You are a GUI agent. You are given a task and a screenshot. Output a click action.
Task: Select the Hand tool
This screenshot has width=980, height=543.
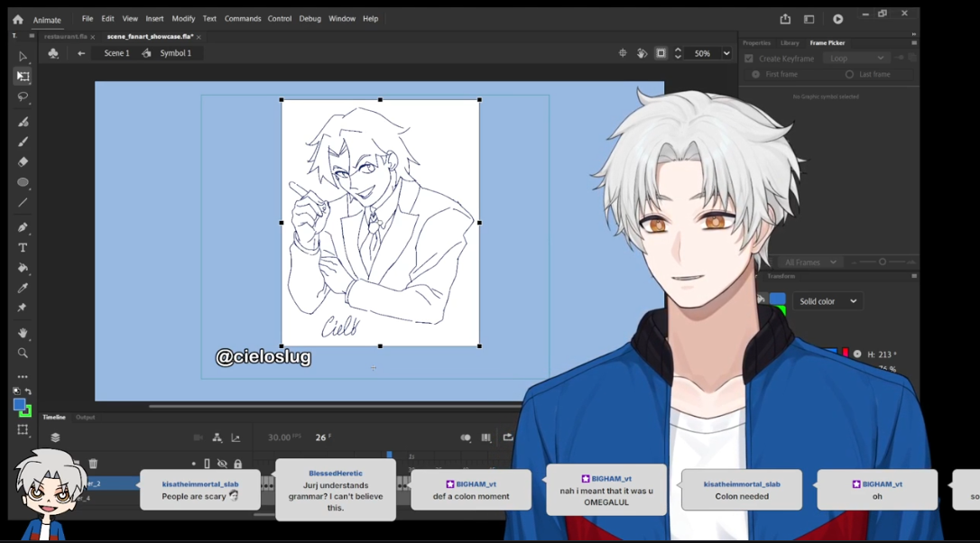pos(23,333)
